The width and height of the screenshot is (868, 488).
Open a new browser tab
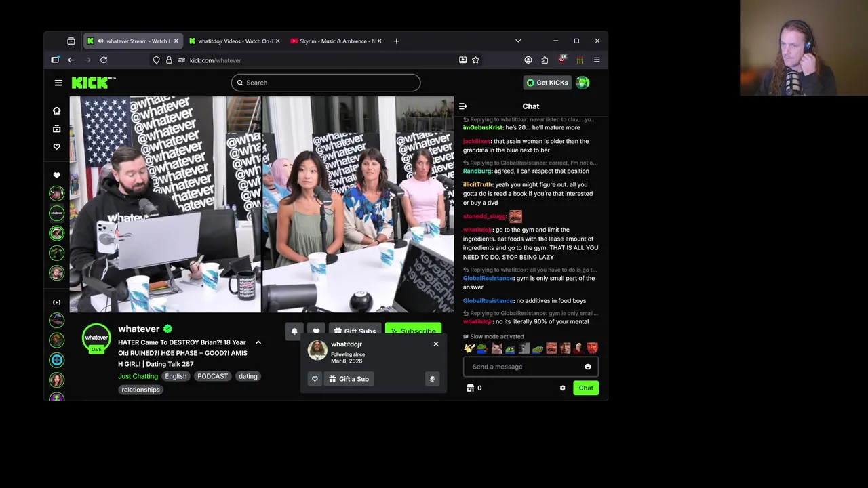click(x=397, y=41)
